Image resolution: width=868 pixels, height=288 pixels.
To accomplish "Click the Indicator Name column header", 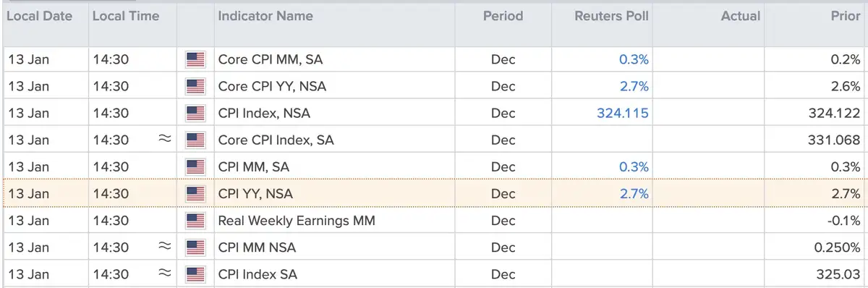I will click(265, 15).
